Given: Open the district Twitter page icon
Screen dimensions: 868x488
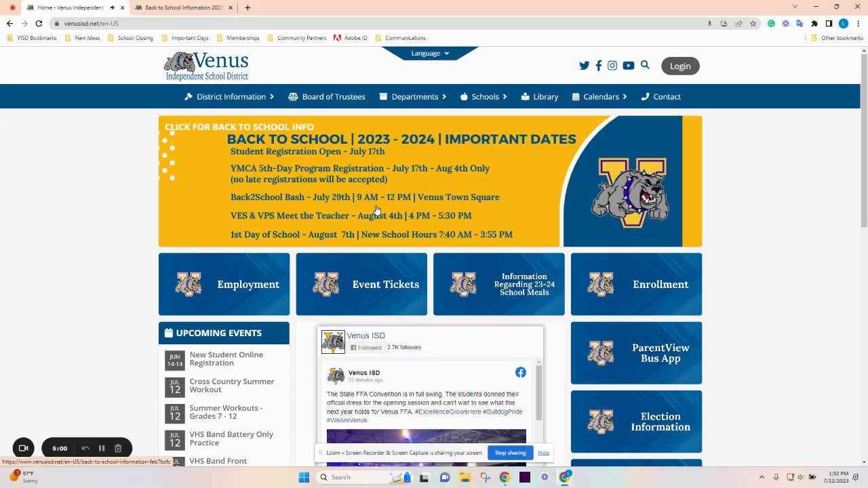Looking at the screenshot, I should click(x=584, y=66).
